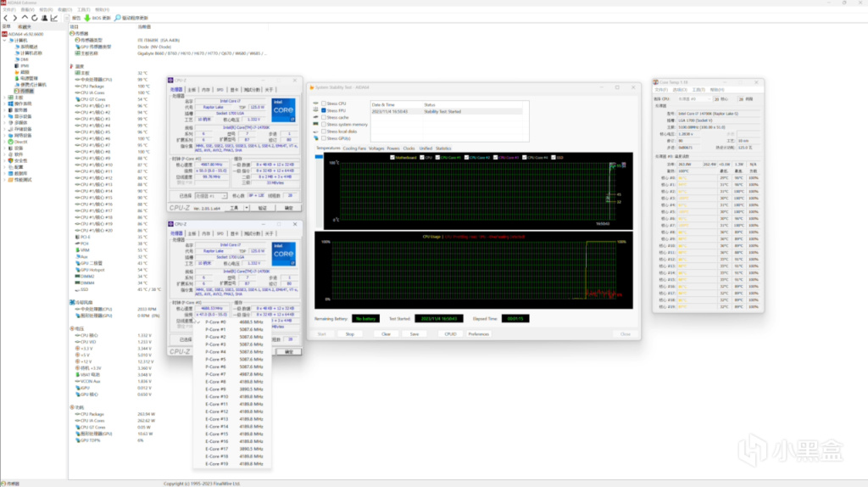868x487 pixels.
Task: Expand the DirectX node in the AIDA64 tree
Action: (5, 141)
